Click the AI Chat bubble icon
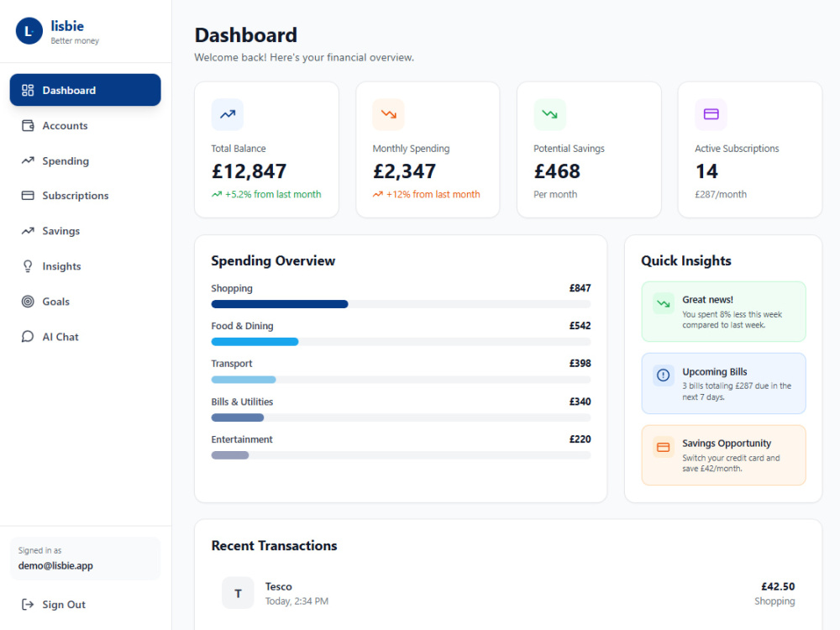Viewport: 840px width, 630px height. (28, 337)
